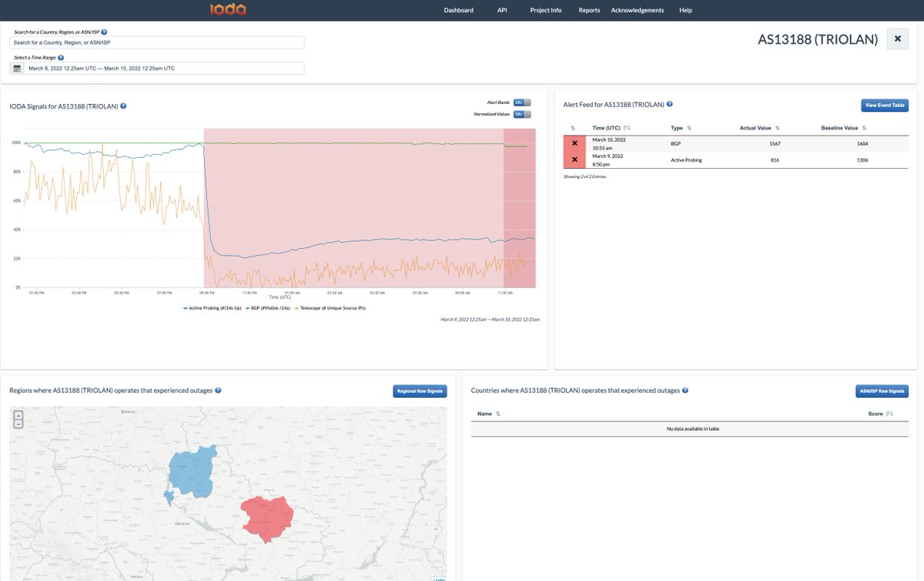Toggle the Alert Bands switch
The image size is (924, 581).
522,102
